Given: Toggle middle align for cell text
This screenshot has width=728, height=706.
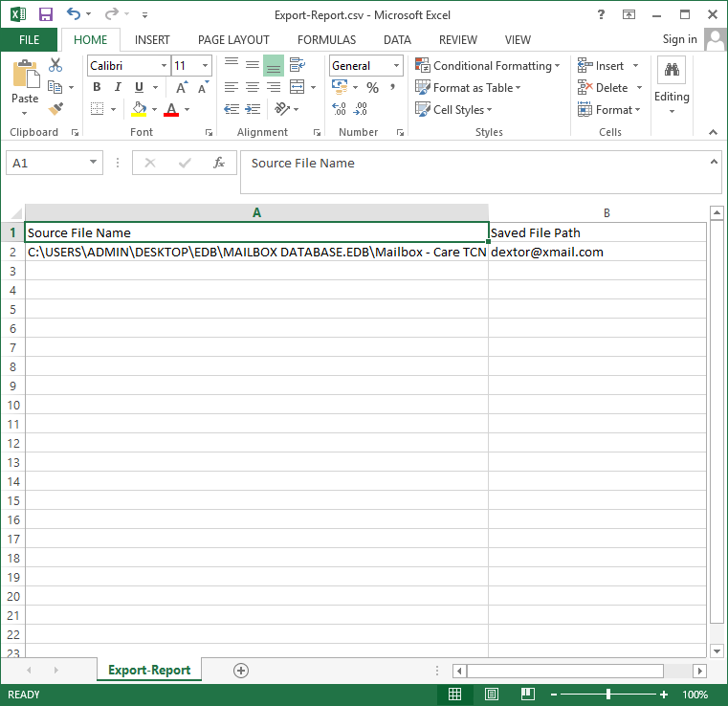Looking at the screenshot, I should coord(253,65).
